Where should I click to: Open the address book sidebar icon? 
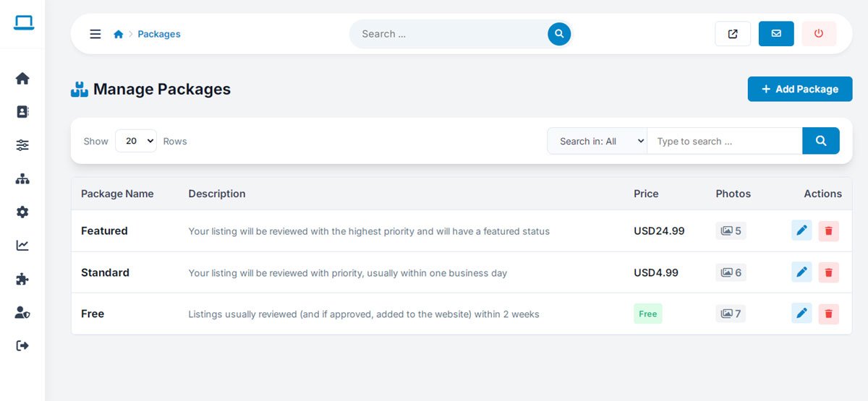pos(22,112)
